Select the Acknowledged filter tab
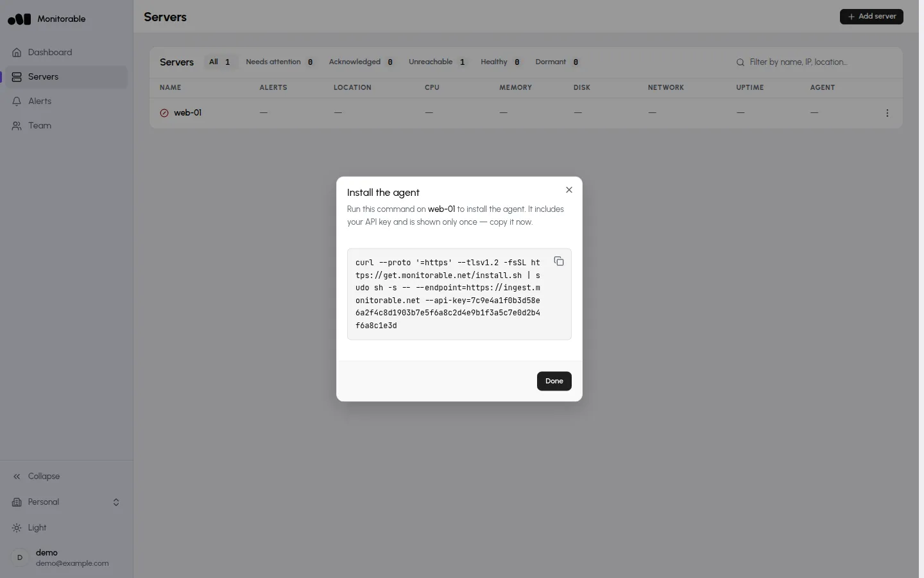 click(361, 62)
